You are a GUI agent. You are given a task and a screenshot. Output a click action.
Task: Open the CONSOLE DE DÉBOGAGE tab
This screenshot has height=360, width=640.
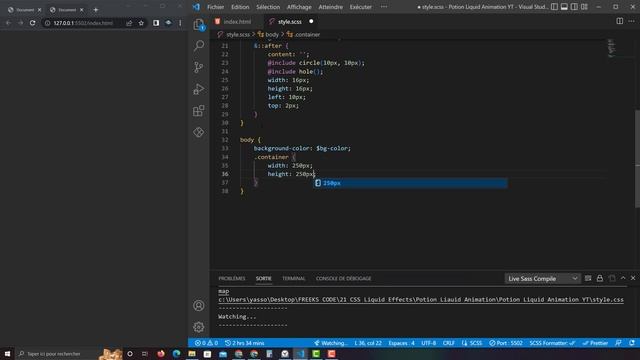(x=343, y=278)
